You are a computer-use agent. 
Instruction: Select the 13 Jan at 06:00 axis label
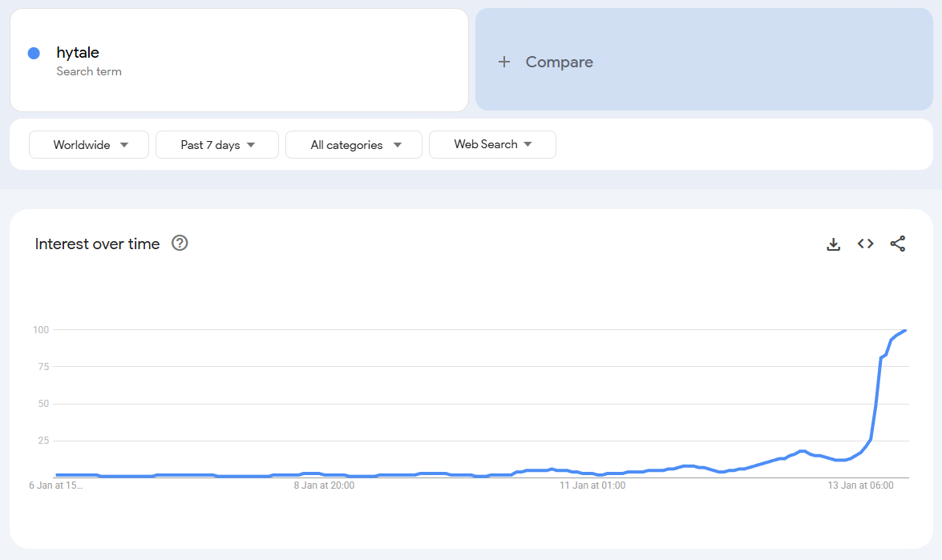click(860, 485)
